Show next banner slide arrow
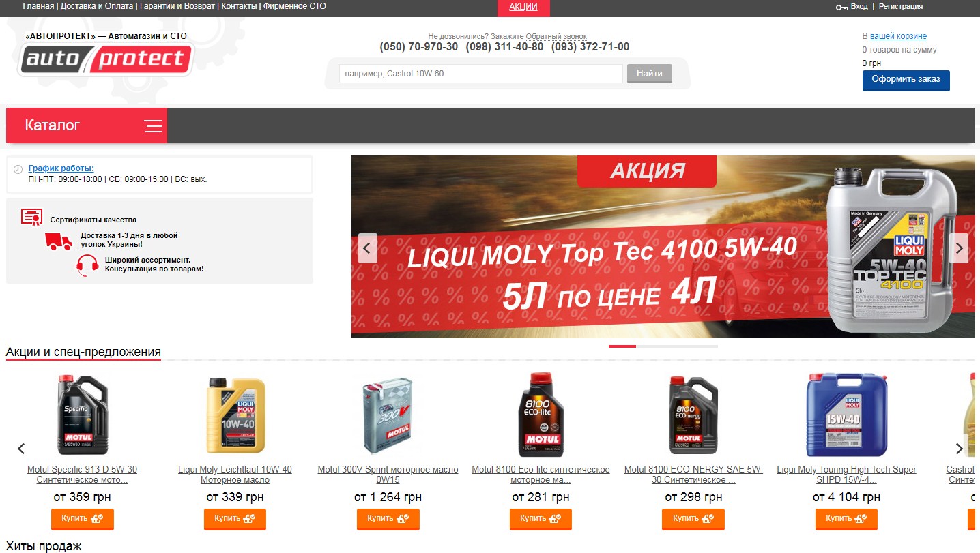The width and height of the screenshot is (980, 553). (959, 248)
